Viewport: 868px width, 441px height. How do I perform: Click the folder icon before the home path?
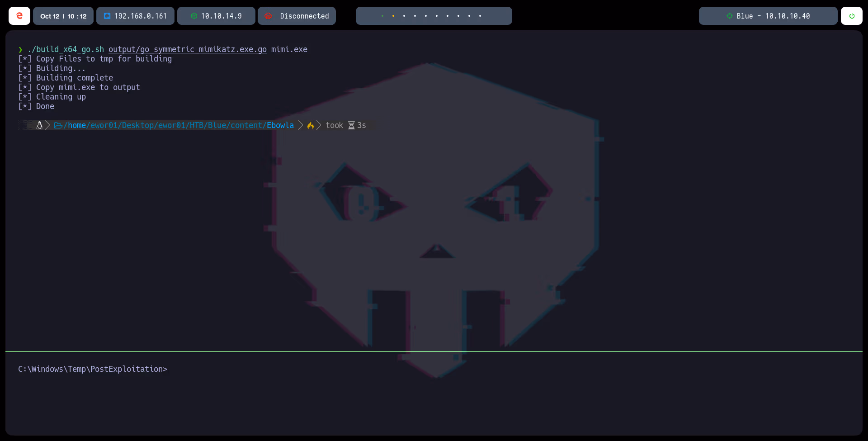click(x=58, y=125)
